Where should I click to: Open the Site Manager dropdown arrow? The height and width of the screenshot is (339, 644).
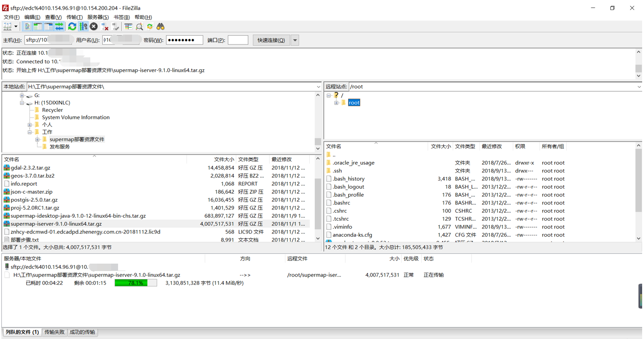tap(16, 26)
